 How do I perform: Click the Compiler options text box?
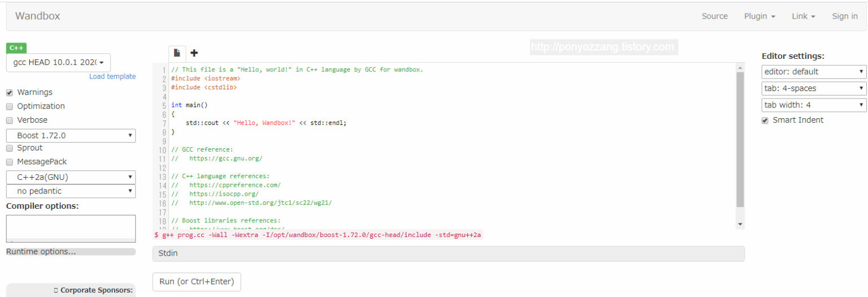(x=71, y=229)
